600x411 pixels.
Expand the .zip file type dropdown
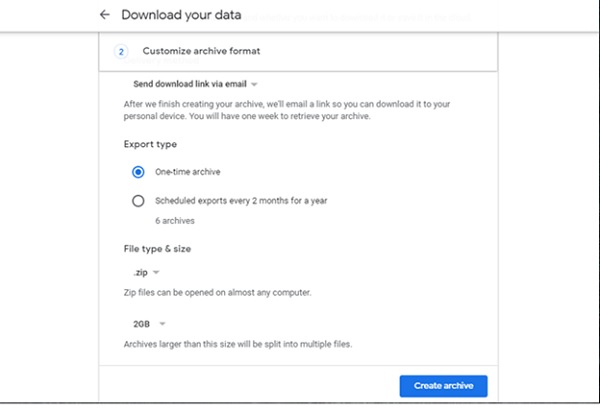pos(146,272)
